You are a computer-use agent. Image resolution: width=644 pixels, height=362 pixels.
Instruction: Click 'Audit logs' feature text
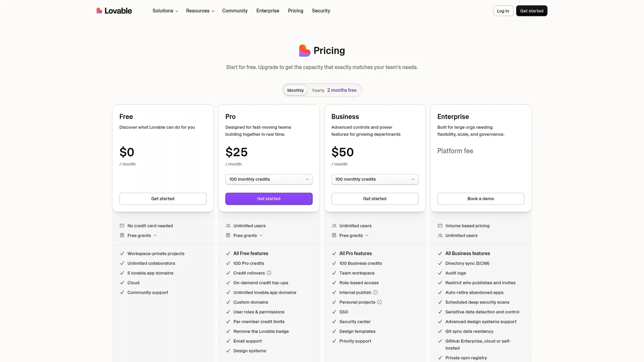(x=456, y=273)
